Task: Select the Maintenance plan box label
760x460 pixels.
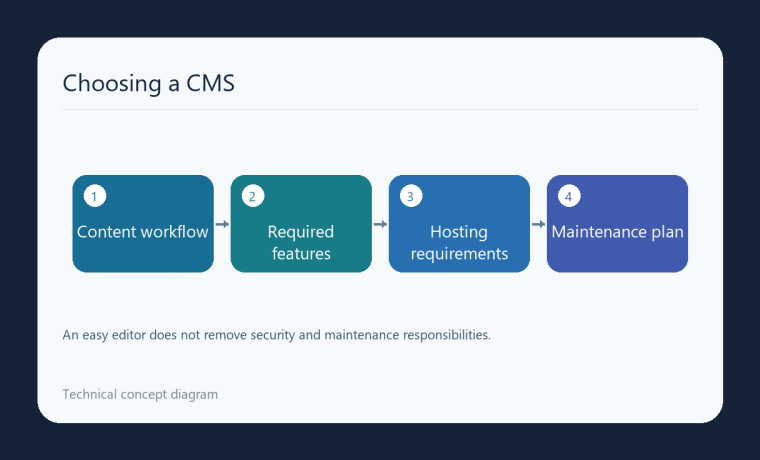Action: (617, 232)
